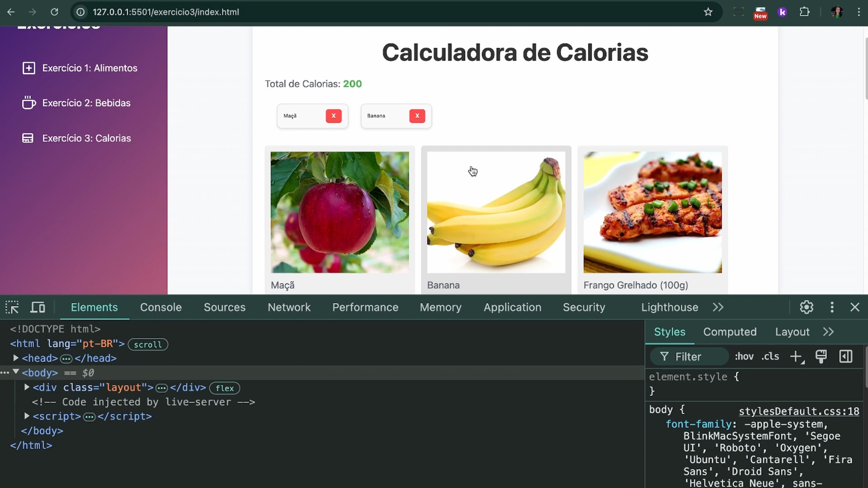Remove Banana with its red X button
Image resolution: width=868 pixels, height=488 pixels.
(417, 116)
